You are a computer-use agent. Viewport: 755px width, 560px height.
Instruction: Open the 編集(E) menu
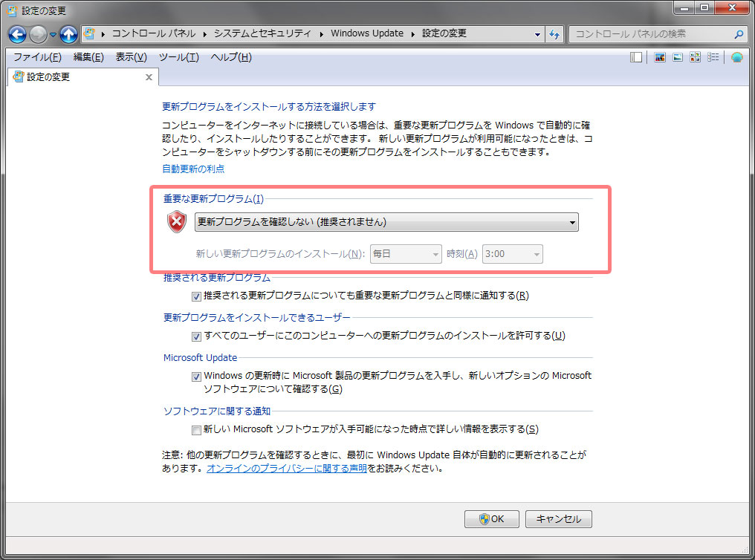pyautogui.click(x=88, y=57)
